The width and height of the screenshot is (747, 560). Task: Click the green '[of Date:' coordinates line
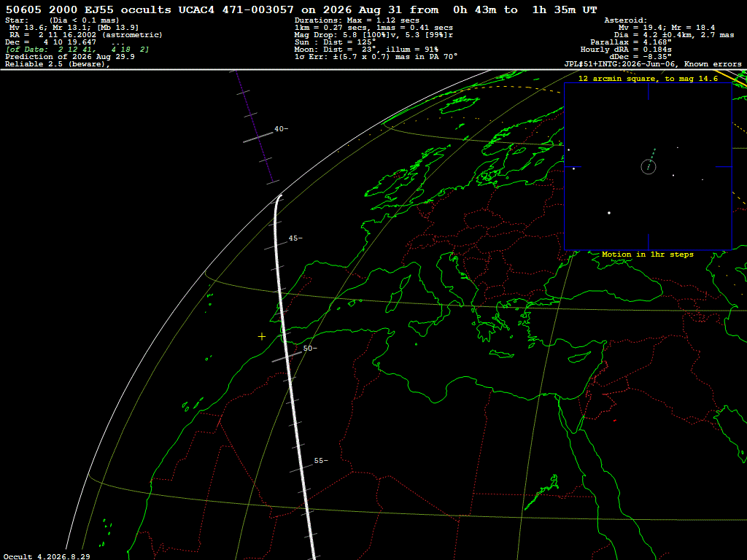[x=77, y=50]
